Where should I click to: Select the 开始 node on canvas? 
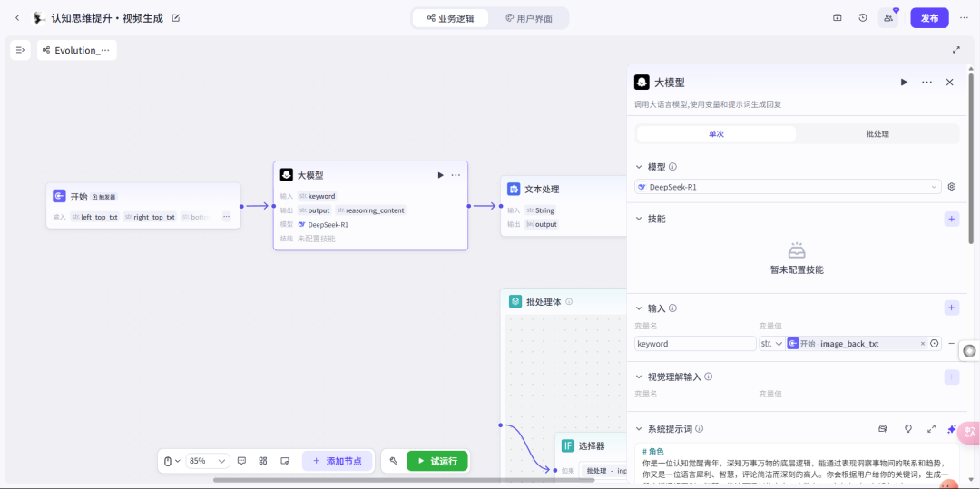[143, 205]
